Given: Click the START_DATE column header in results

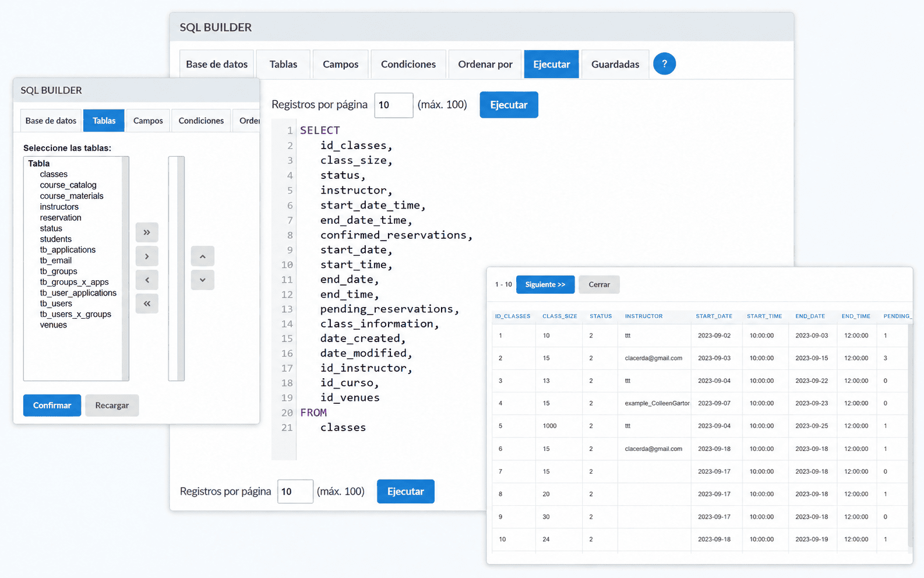Looking at the screenshot, I should click(x=714, y=316).
